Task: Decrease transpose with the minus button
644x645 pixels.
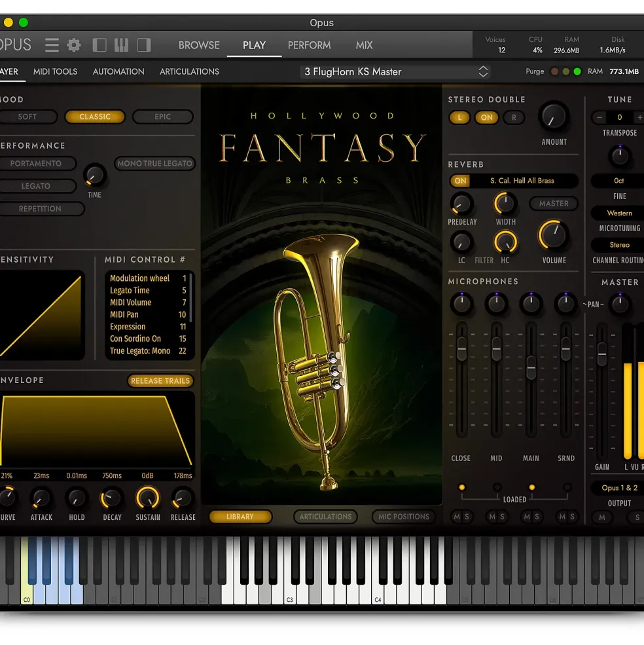Action: [x=599, y=118]
